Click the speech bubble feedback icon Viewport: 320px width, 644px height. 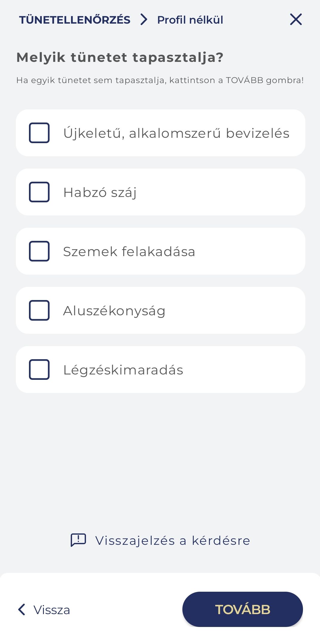coord(78,540)
